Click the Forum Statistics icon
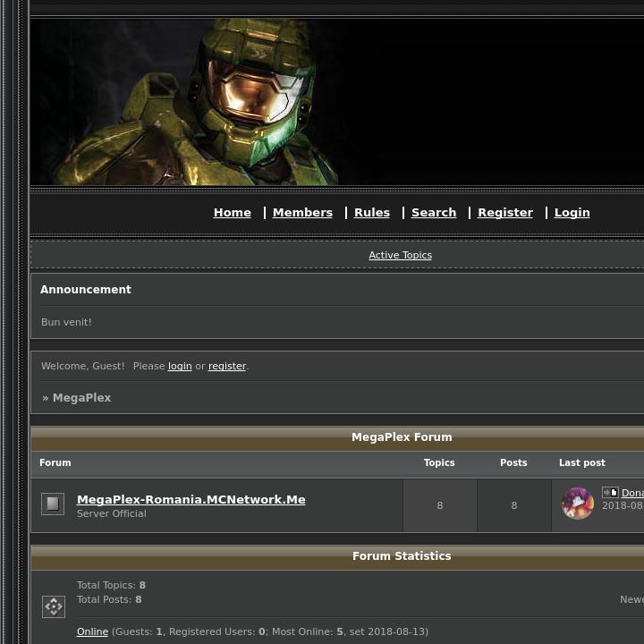Viewport: 644px width, 644px height. [53, 606]
